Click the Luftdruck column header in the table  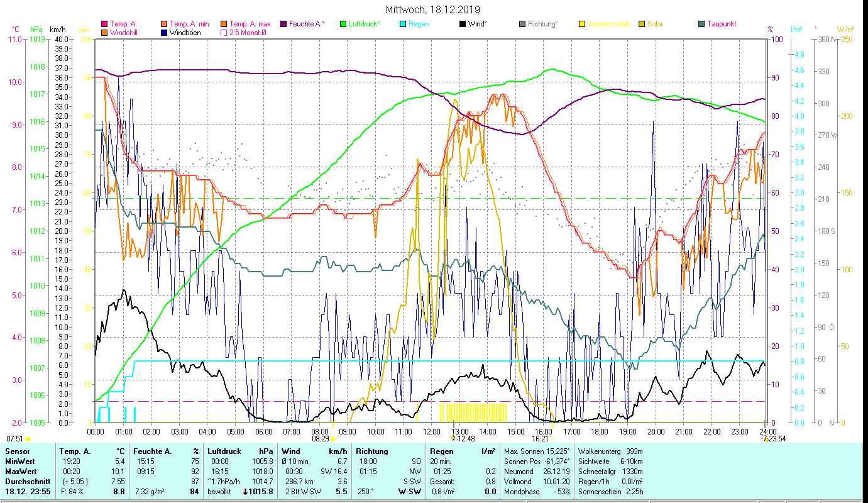(224, 451)
